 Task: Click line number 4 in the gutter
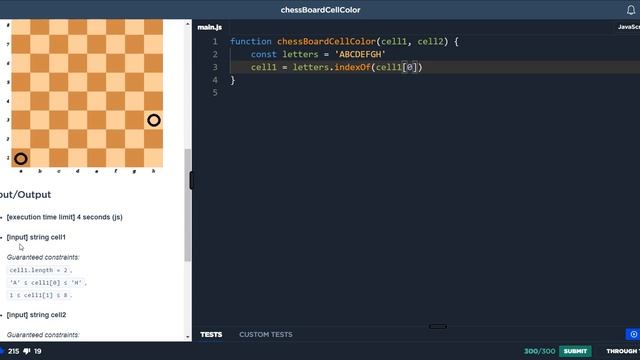point(215,80)
